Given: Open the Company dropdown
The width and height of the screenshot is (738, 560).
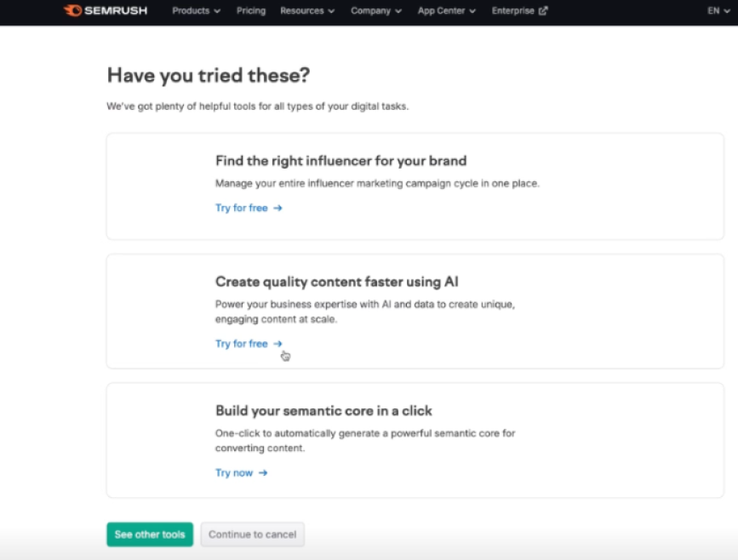Looking at the screenshot, I should coord(376,11).
